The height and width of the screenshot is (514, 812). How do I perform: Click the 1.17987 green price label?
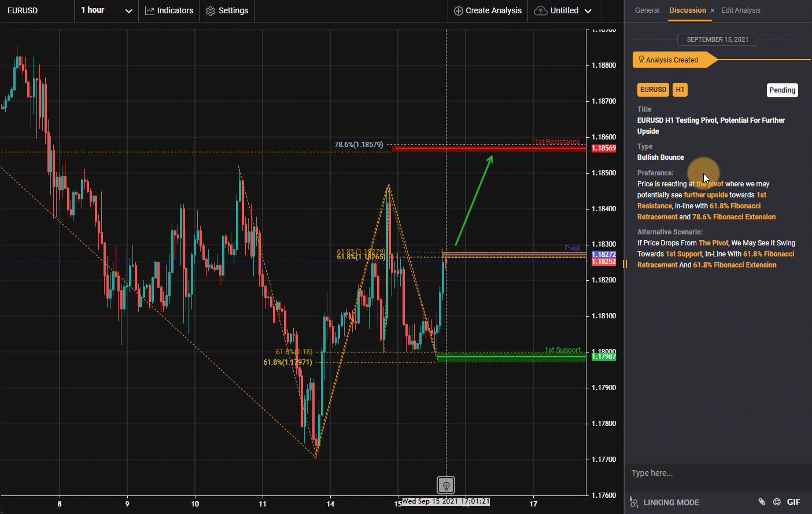[x=603, y=357]
